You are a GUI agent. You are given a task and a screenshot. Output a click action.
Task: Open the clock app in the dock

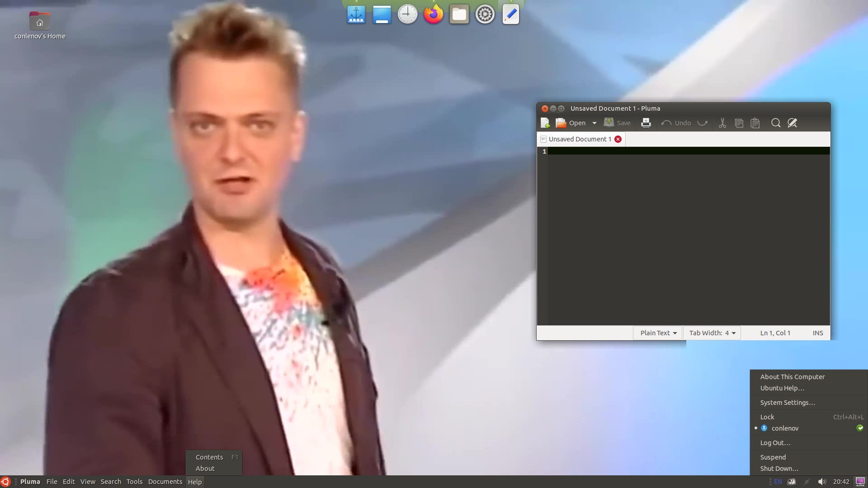[407, 14]
